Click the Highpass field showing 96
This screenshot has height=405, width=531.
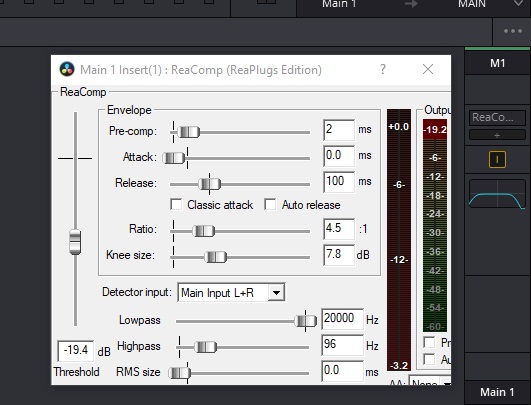pyautogui.click(x=342, y=345)
